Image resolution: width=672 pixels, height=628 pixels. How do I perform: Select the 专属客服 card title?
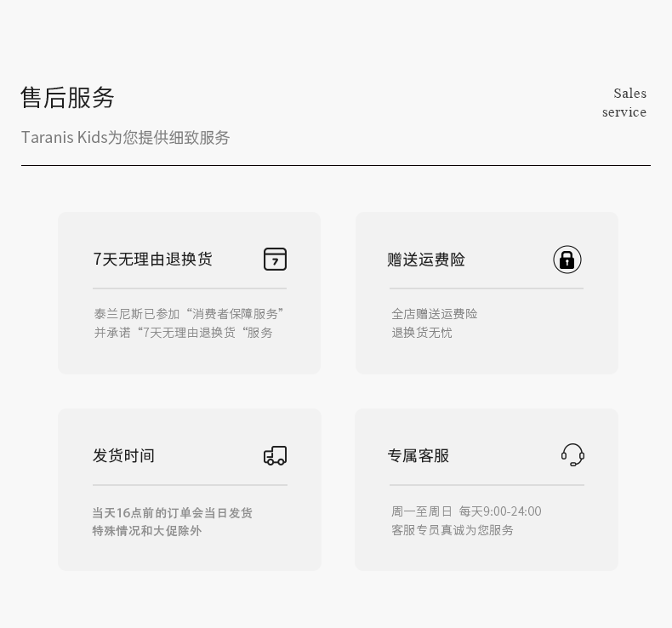click(419, 455)
